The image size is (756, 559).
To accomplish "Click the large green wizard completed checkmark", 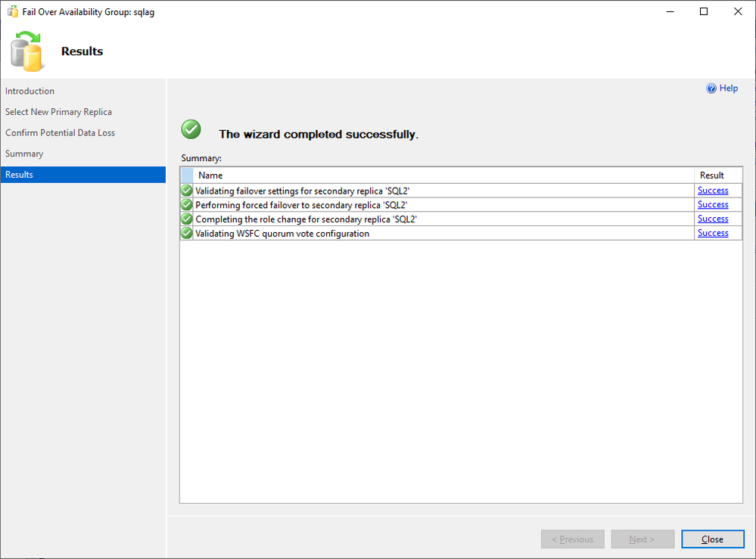I will 191,129.
